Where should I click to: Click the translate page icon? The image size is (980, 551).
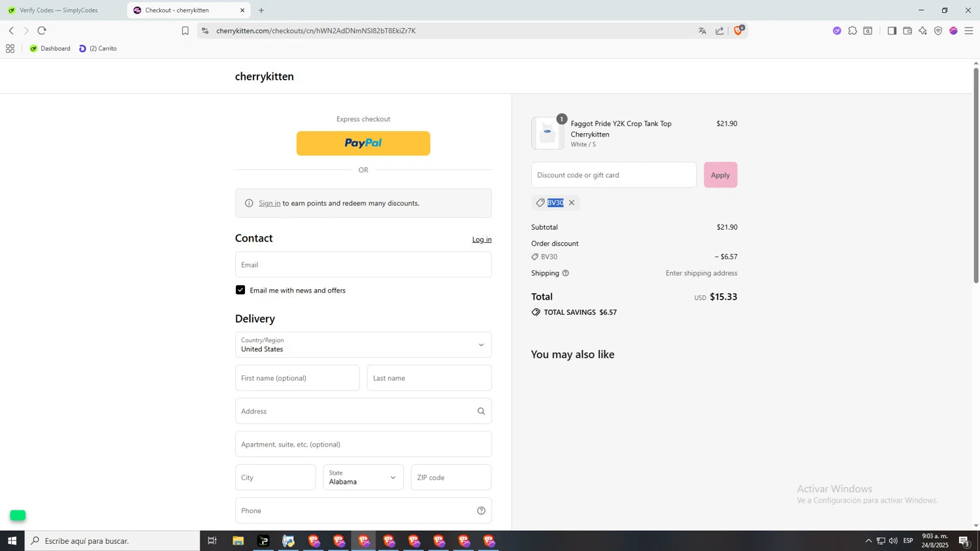(x=702, y=31)
